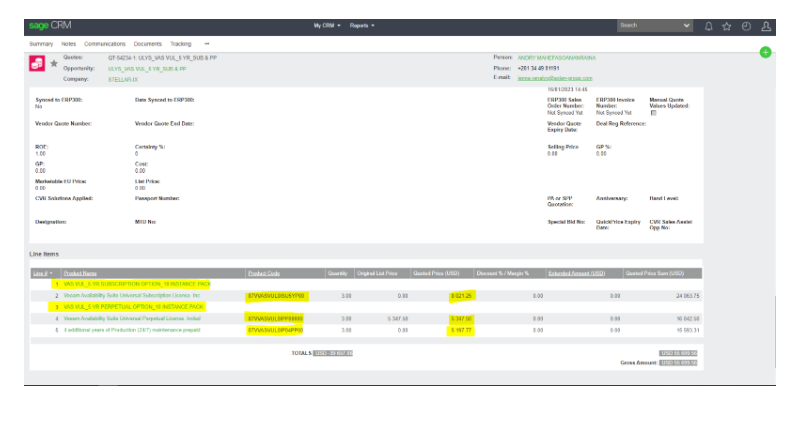This screenshot has width=802, height=439.
Task: Switch to the Summary tab
Action: (x=41, y=44)
